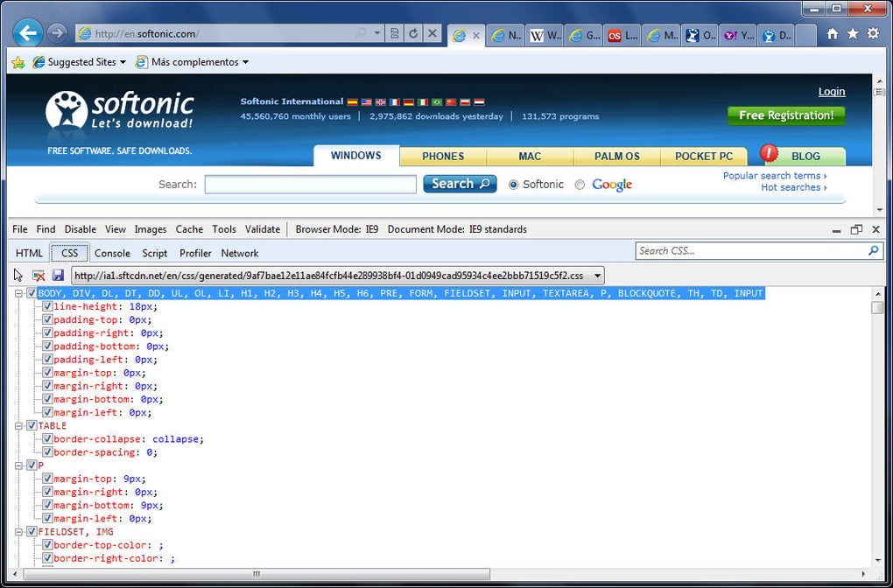Click the horizontal scrollbar thumb in the CSS panel
Viewport: 893px width, 588px height.
coord(257,573)
